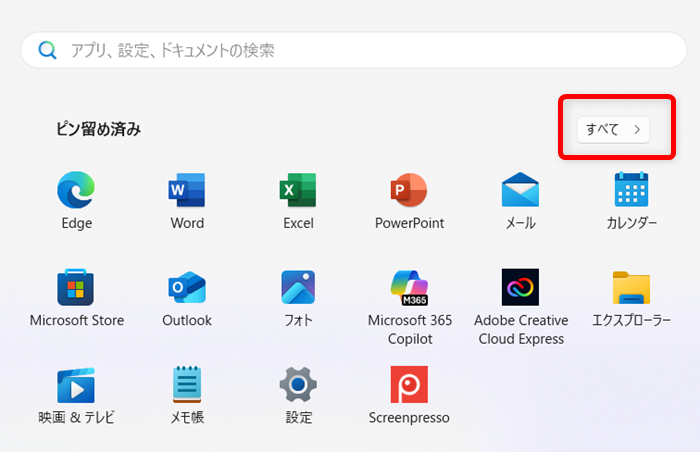The width and height of the screenshot is (700, 452).
Task: Open the Edge browser app
Action: coord(76,190)
